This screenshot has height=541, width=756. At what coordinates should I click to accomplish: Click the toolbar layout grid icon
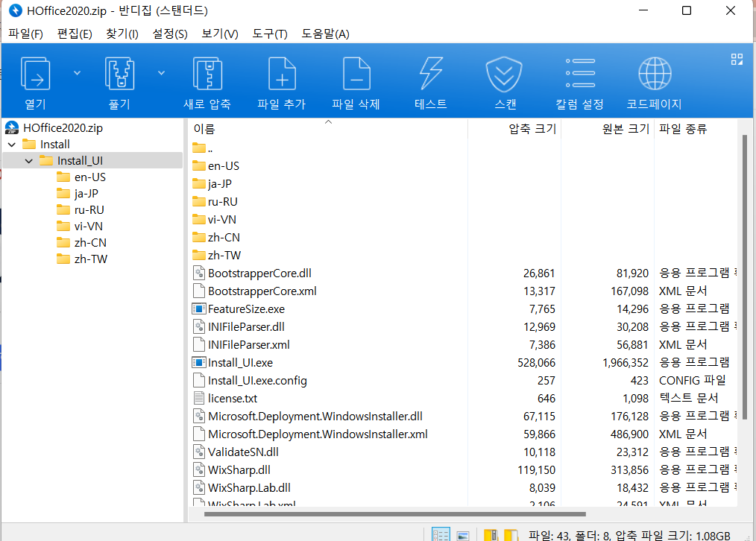tap(737, 60)
